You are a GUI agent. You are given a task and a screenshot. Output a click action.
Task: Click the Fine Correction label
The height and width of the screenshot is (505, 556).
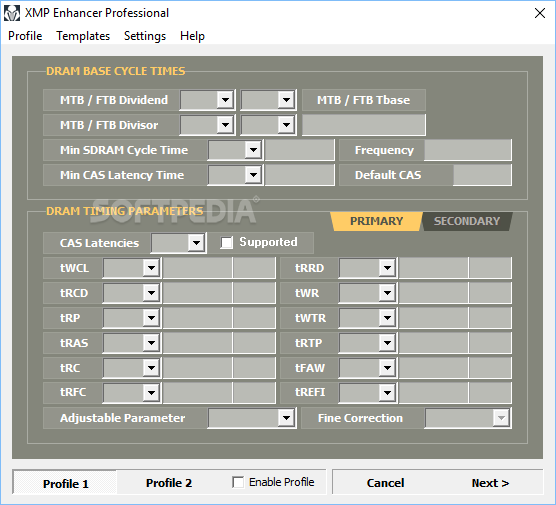[360, 418]
